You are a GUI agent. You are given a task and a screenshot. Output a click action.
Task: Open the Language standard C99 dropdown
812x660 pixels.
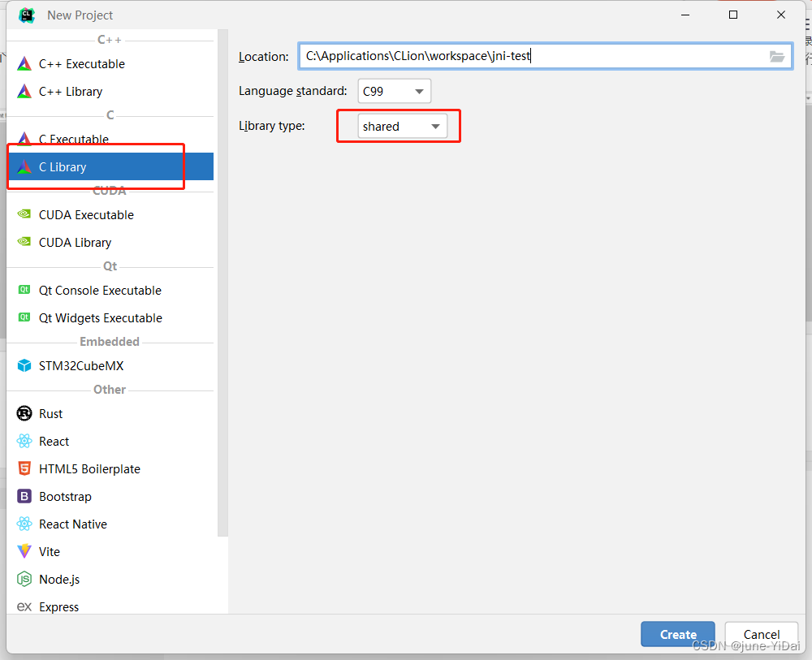coord(394,91)
